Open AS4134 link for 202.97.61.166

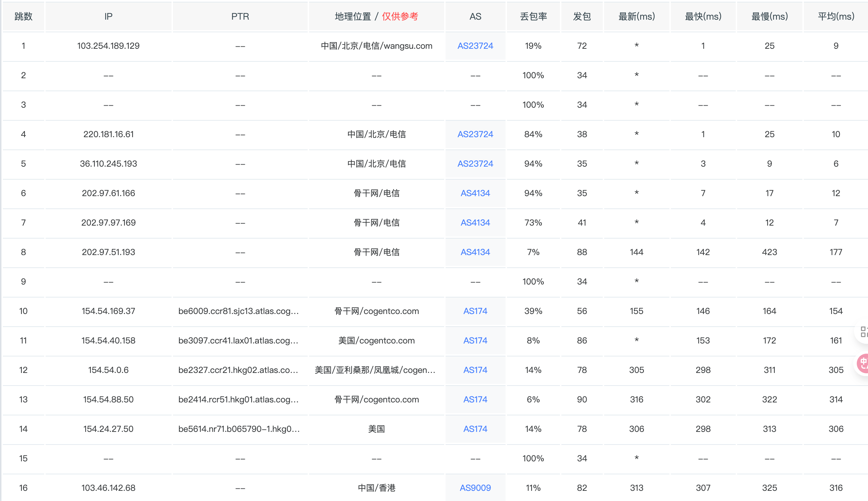coord(475,193)
